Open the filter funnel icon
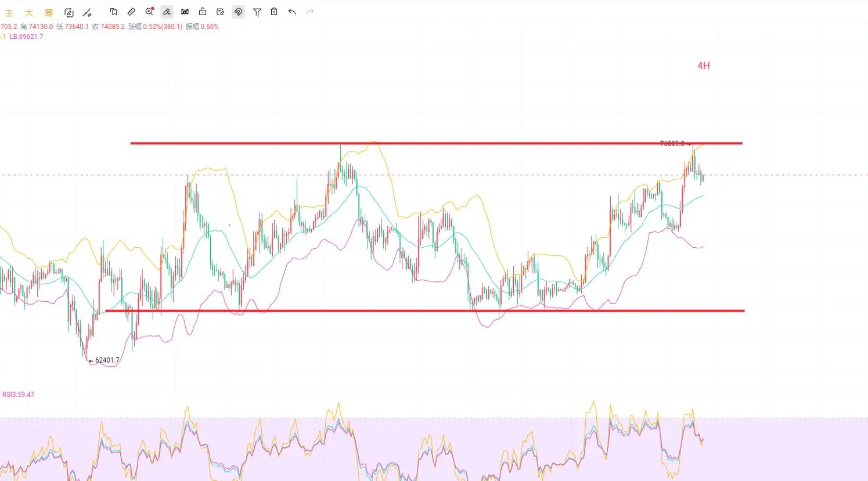 pos(257,12)
